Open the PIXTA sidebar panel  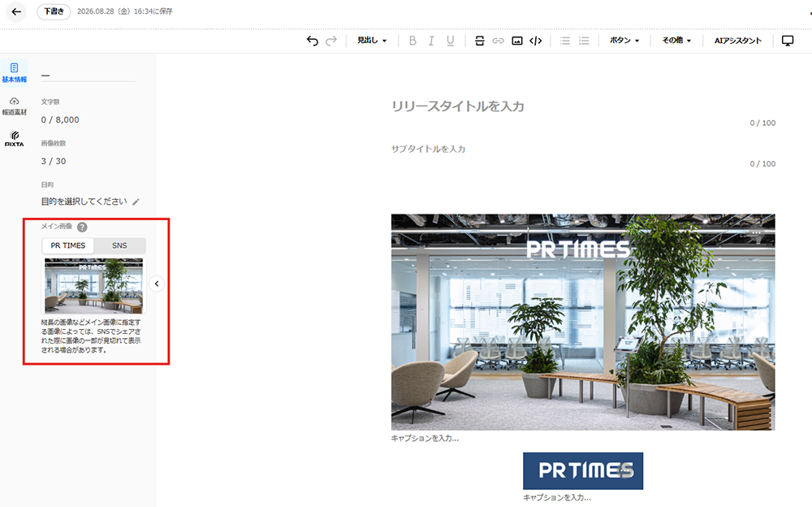click(x=14, y=139)
